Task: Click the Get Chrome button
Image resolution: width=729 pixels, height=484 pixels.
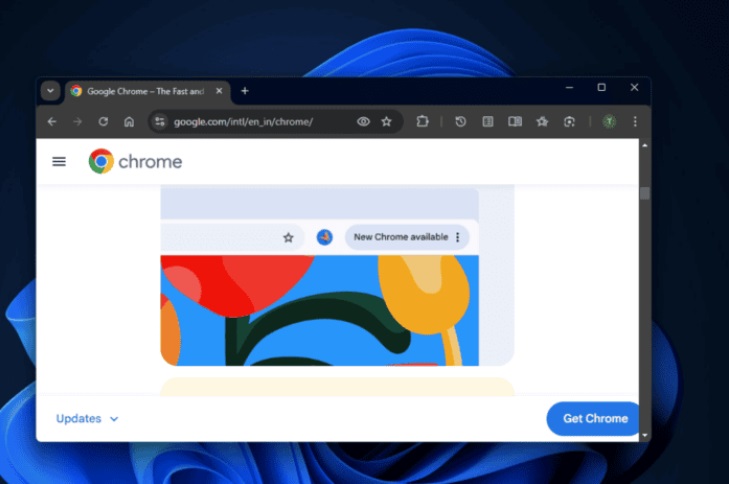Action: (593, 418)
